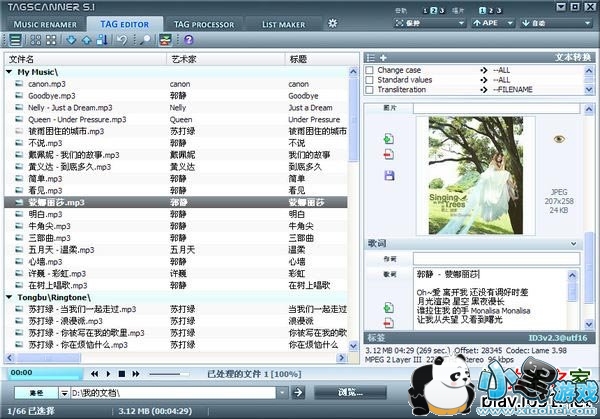This screenshot has width=600, height=419.
Task: Open dropdown left of APE selector
Action: tap(430, 23)
